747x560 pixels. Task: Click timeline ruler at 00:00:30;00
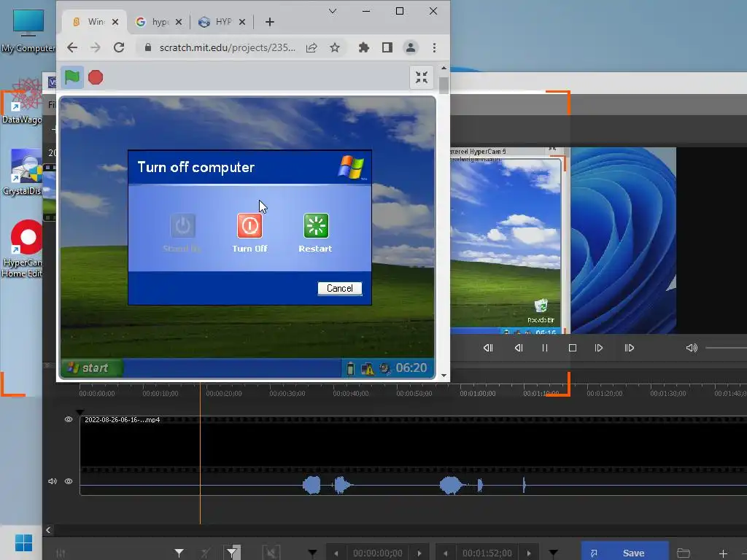click(x=287, y=393)
